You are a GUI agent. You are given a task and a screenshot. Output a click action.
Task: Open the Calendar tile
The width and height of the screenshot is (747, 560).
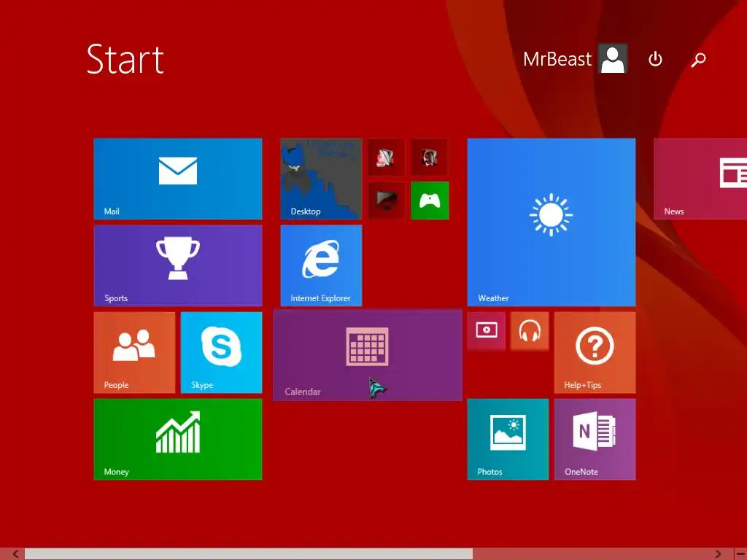coord(368,355)
